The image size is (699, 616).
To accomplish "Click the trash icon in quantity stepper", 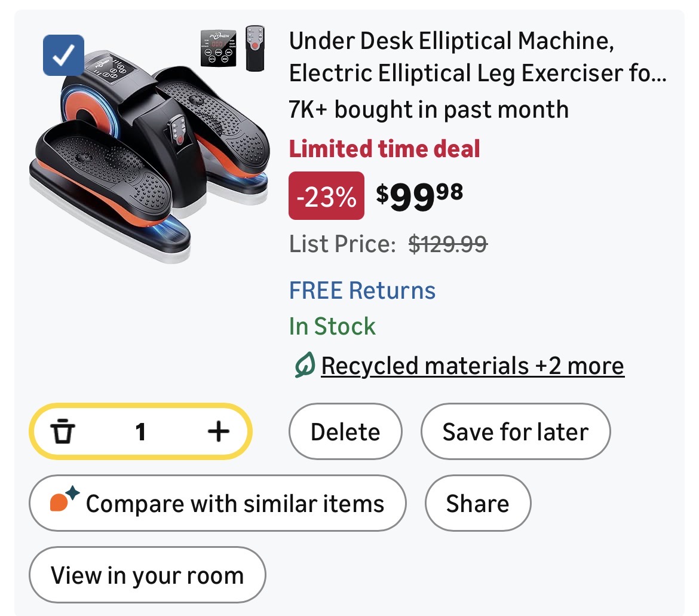I will coord(62,431).
